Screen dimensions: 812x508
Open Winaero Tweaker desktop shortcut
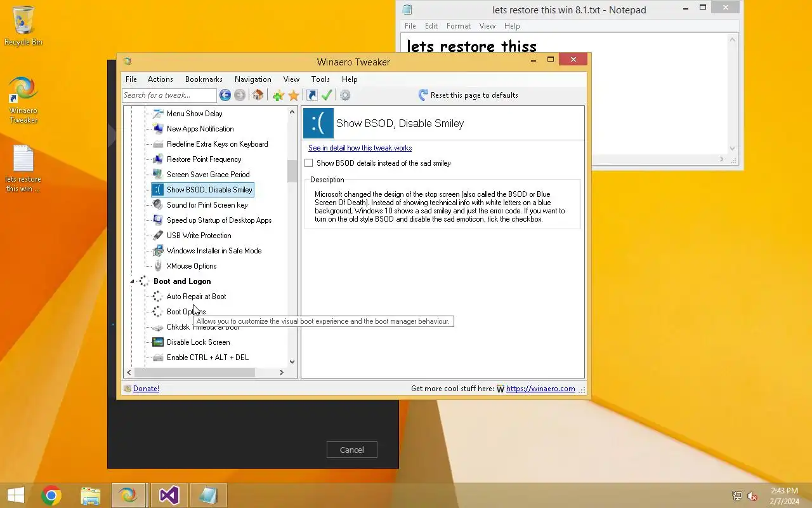point(23,100)
